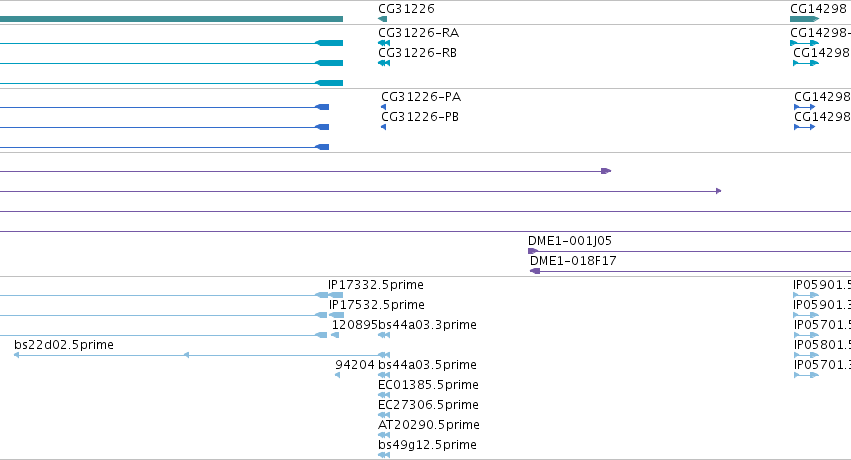Select the CG31226-RA transcript glyph
The image size is (851, 460).
(384, 43)
